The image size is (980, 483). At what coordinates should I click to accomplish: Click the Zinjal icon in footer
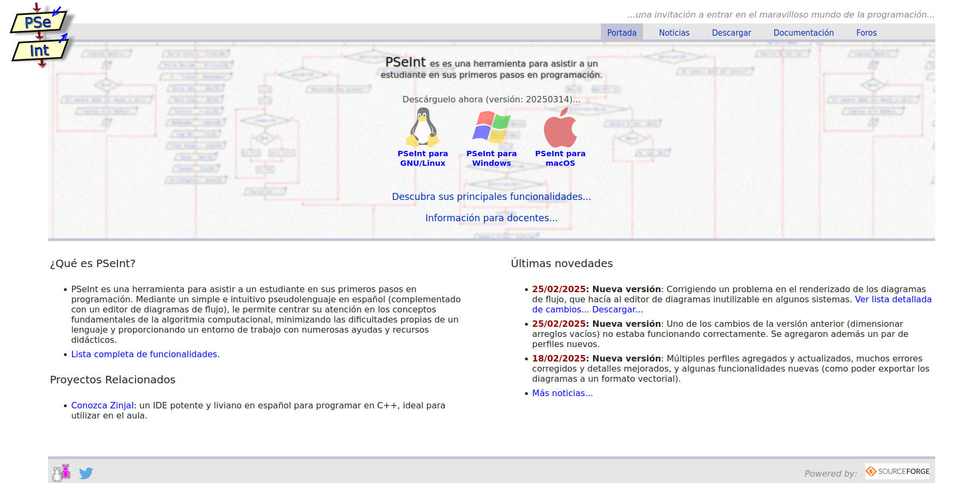point(61,472)
